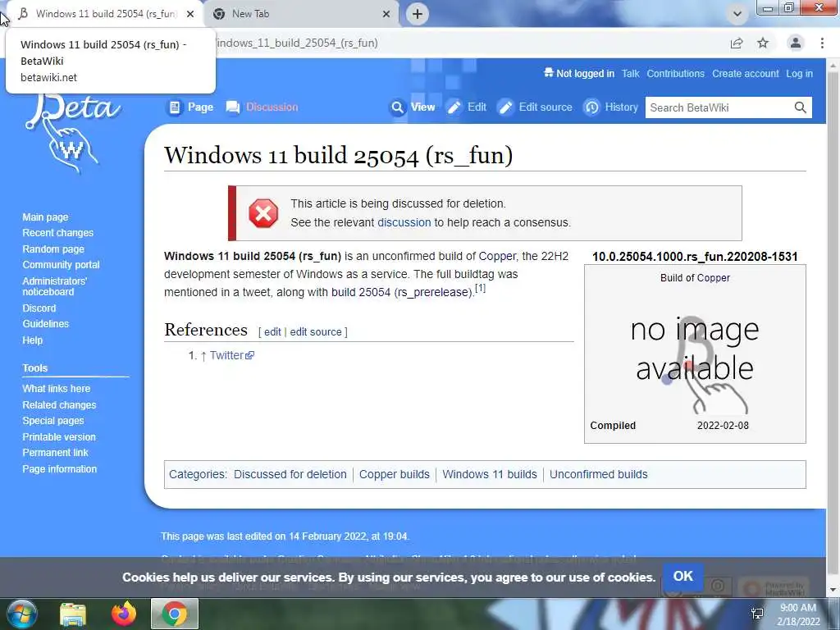Click the Edit pencil tab
840x630 pixels.
pos(467,107)
